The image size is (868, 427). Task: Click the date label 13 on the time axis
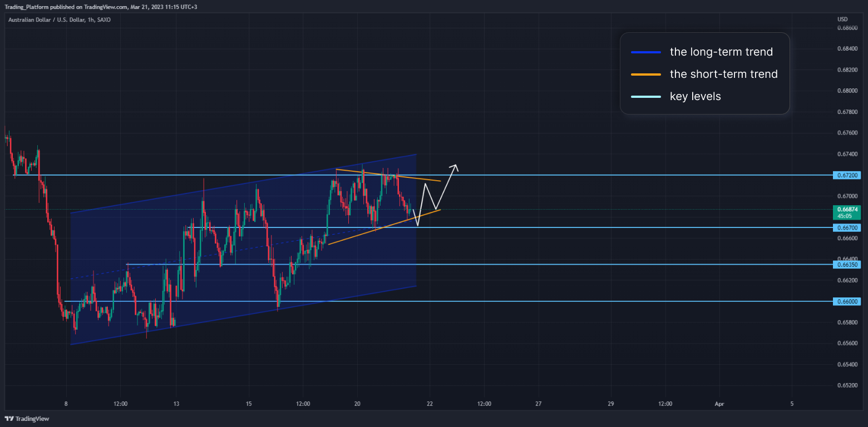[176, 404]
